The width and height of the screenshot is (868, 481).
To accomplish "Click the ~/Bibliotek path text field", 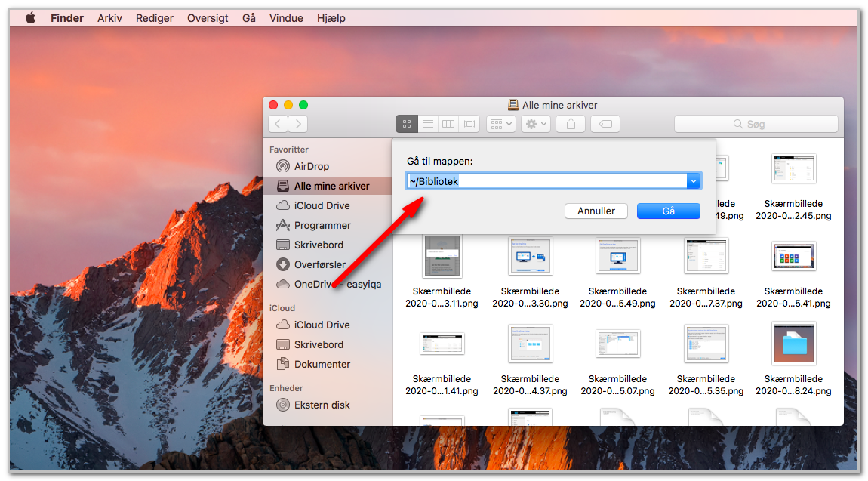I will (546, 181).
